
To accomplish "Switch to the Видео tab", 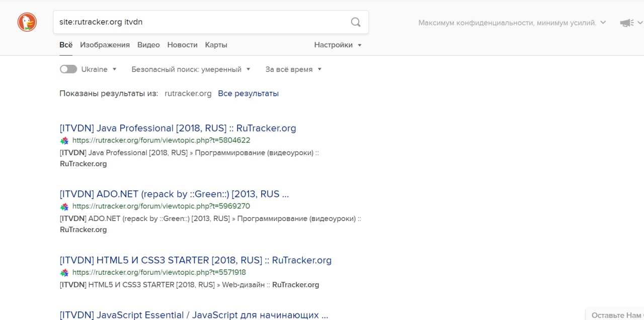I will (148, 45).
